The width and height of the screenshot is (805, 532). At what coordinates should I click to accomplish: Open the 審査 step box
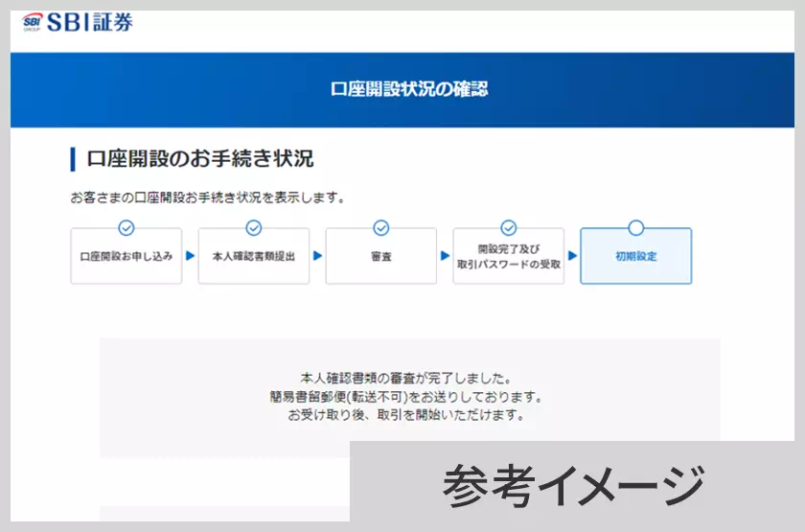click(380, 257)
